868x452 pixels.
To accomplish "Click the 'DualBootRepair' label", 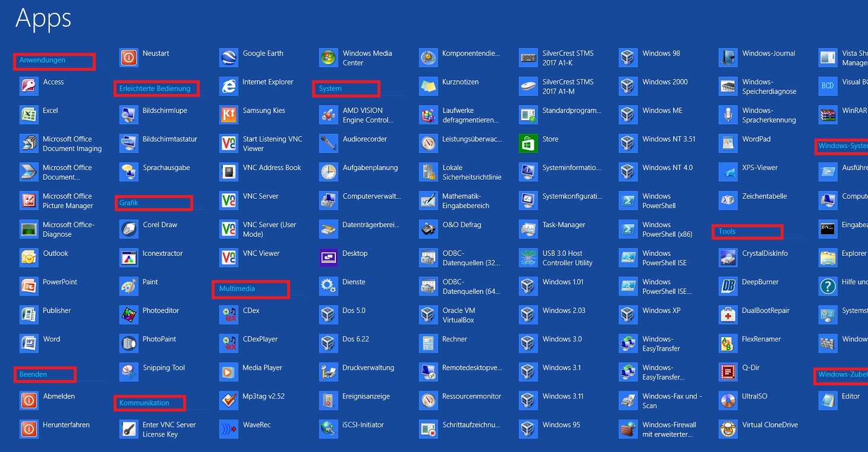I will [x=766, y=310].
